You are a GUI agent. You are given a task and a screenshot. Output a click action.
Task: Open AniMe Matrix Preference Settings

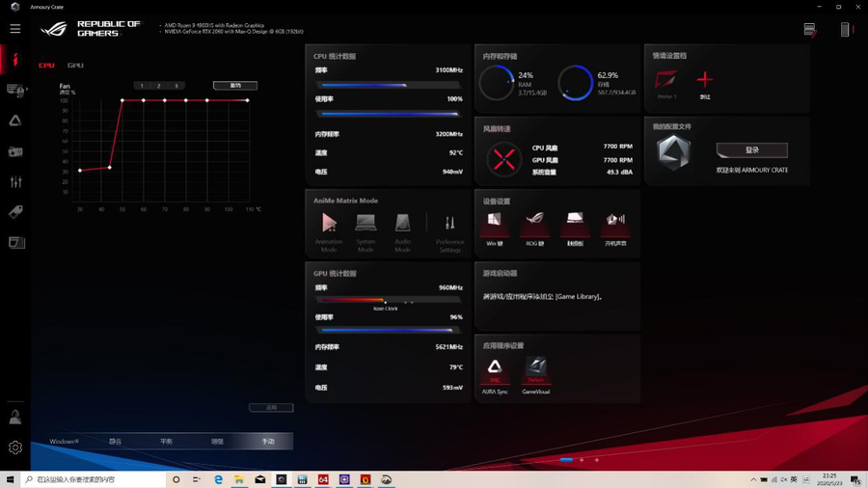coord(449,225)
